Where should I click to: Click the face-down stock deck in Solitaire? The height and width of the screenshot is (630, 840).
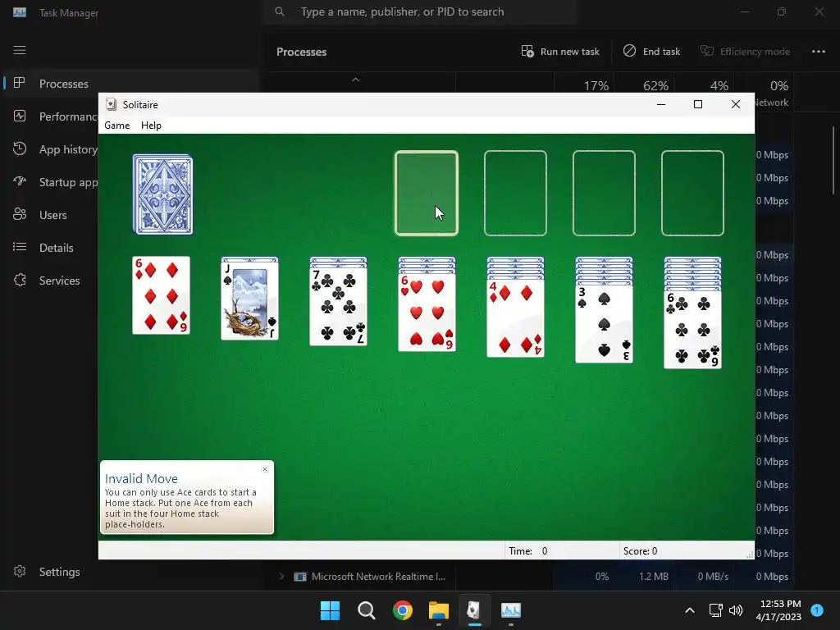pos(162,194)
